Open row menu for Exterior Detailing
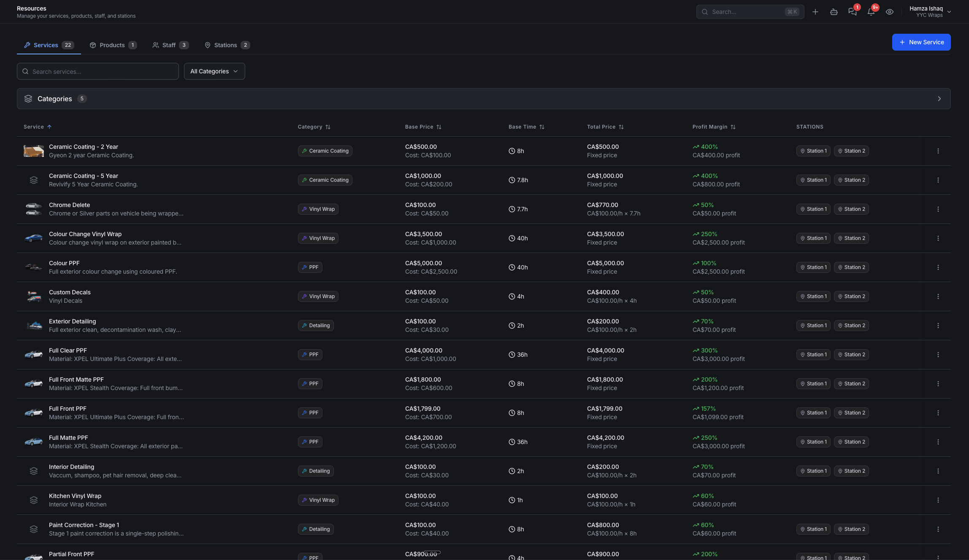 coord(938,326)
